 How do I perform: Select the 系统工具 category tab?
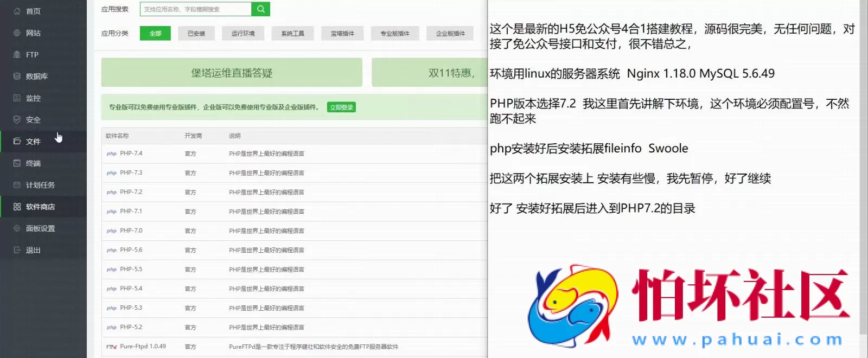click(x=292, y=33)
